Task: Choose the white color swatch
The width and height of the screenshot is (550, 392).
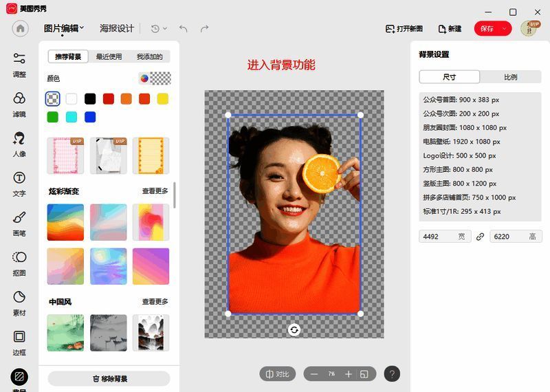Action: 71,99
